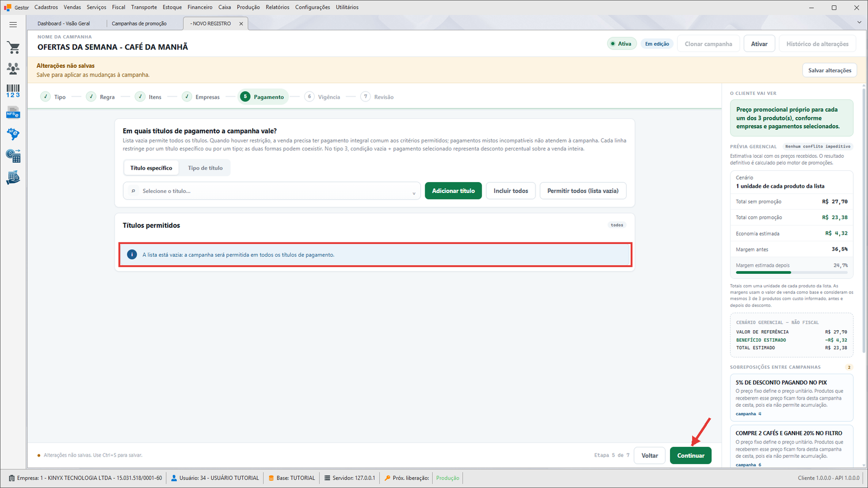The width and height of the screenshot is (868, 488).
Task: Click the Ativar button
Action: pyautogui.click(x=759, y=44)
